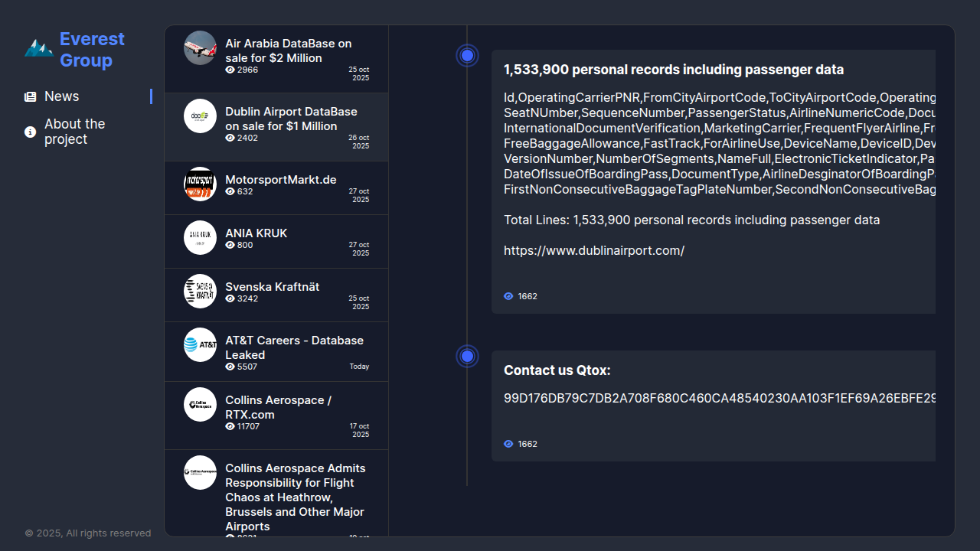This screenshot has height=551, width=980.
Task: Click the Svenska Kraftnät logo avatar
Action: pos(200,291)
